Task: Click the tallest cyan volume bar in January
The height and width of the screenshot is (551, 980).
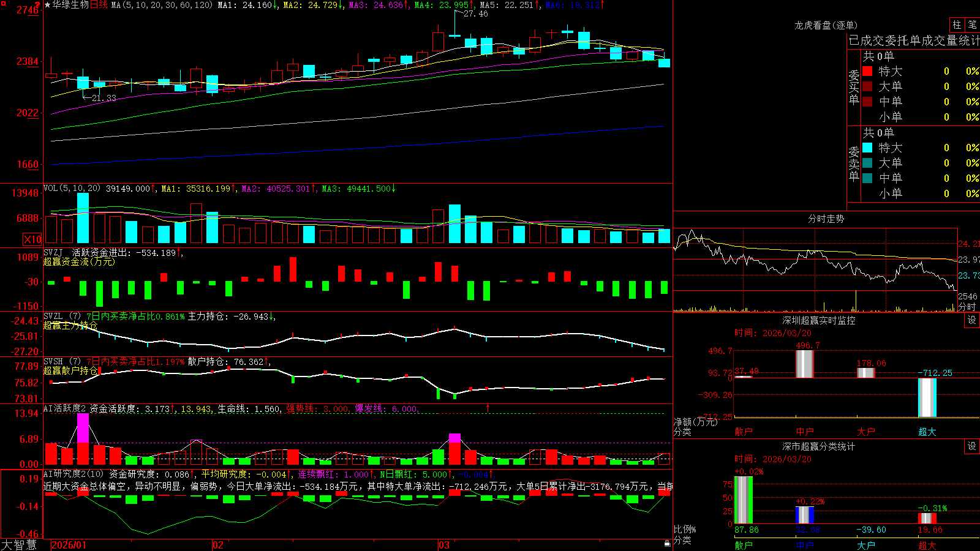Action: tap(83, 218)
